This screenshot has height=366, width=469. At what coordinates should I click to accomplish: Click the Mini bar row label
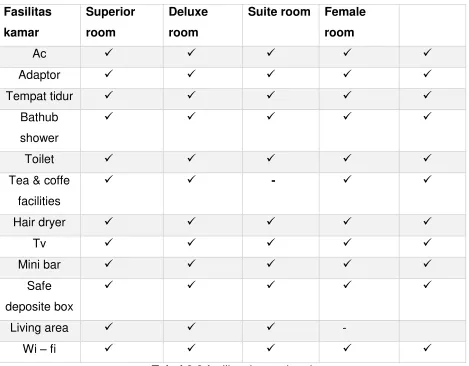[39, 265]
